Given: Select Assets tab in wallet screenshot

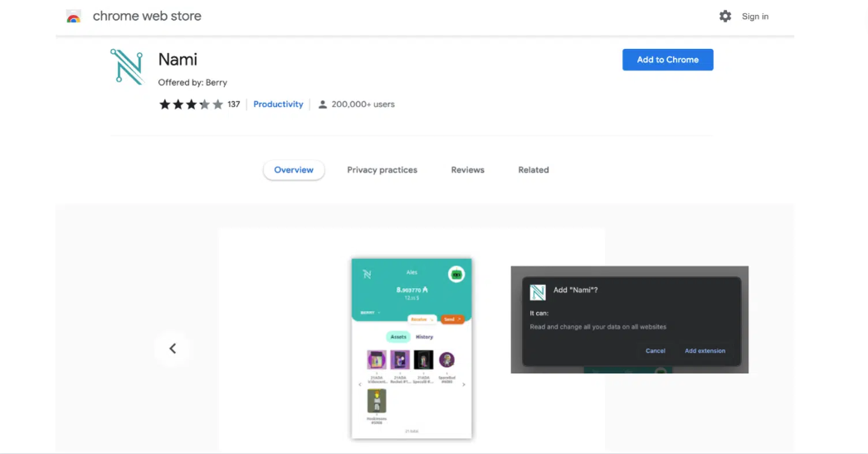Looking at the screenshot, I should pyautogui.click(x=398, y=337).
